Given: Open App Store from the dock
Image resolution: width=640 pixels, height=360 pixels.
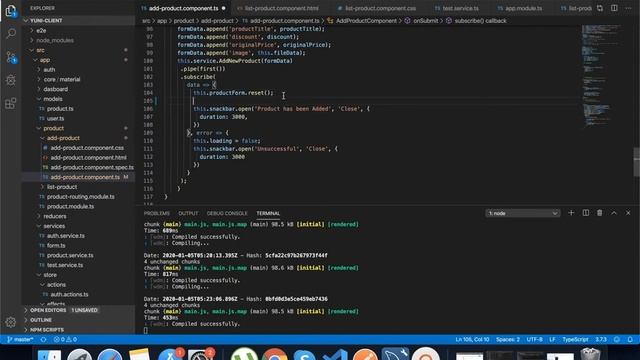Looking at the screenshot, I should 170,354.
